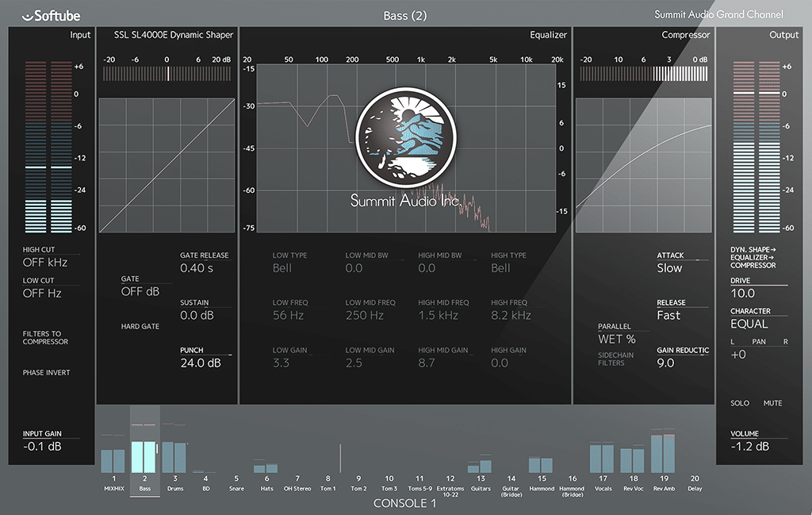Viewport: 812px width, 515px height.
Task: Click the Summit Audio Inc. mountain logo
Action: tap(405, 136)
